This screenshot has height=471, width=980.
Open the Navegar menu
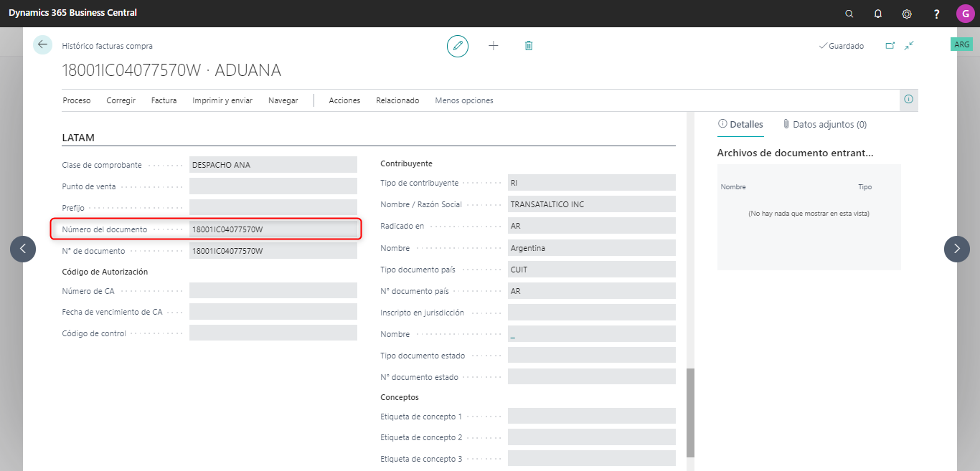[283, 100]
